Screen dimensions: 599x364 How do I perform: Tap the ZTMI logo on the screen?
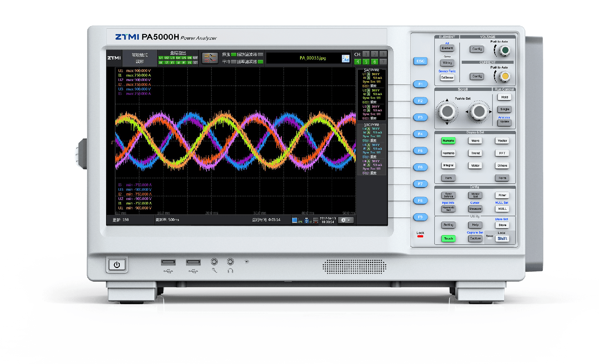pos(114,58)
